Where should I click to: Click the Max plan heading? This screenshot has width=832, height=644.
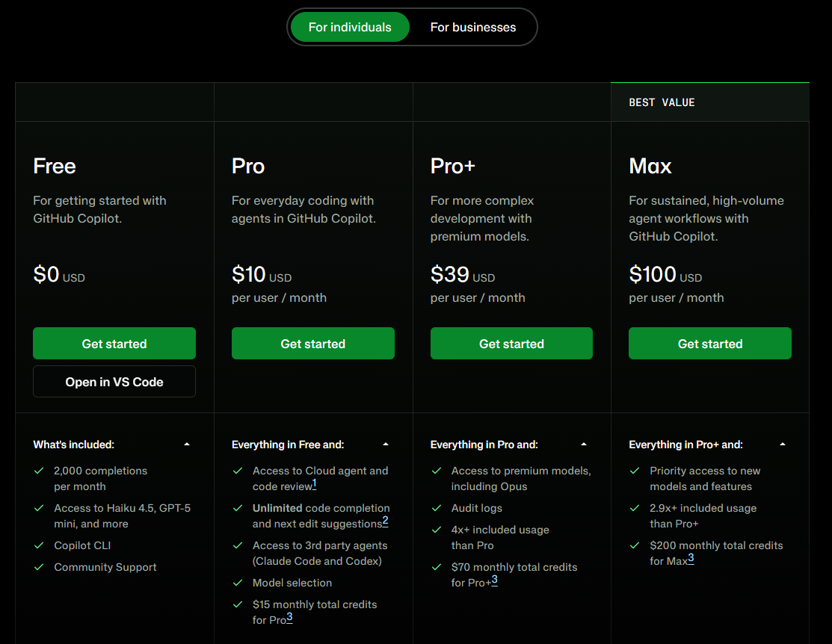650,166
